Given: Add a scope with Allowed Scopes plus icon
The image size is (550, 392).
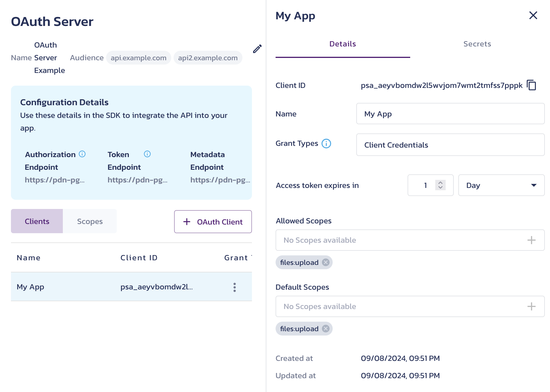Looking at the screenshot, I should [x=531, y=240].
